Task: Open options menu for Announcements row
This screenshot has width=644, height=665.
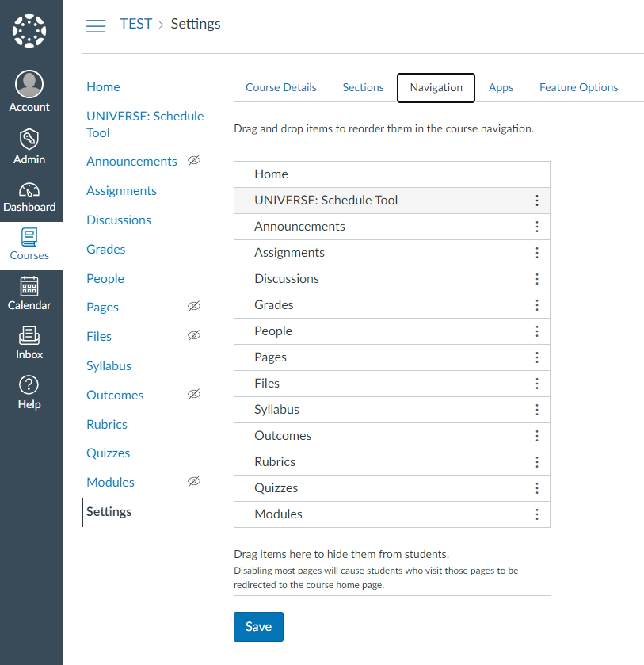Action: coord(537,227)
